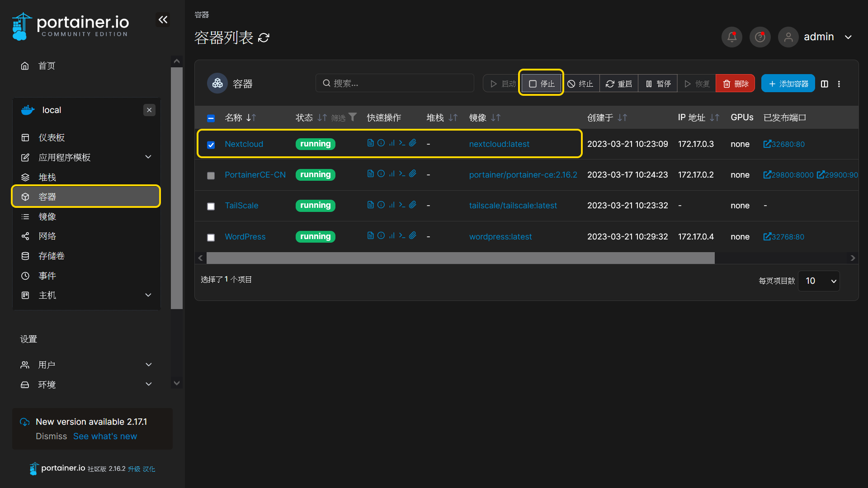Viewport: 868px width, 488px height.
Task: Expand the 应用程序模板 submenu chevron
Action: point(148,157)
